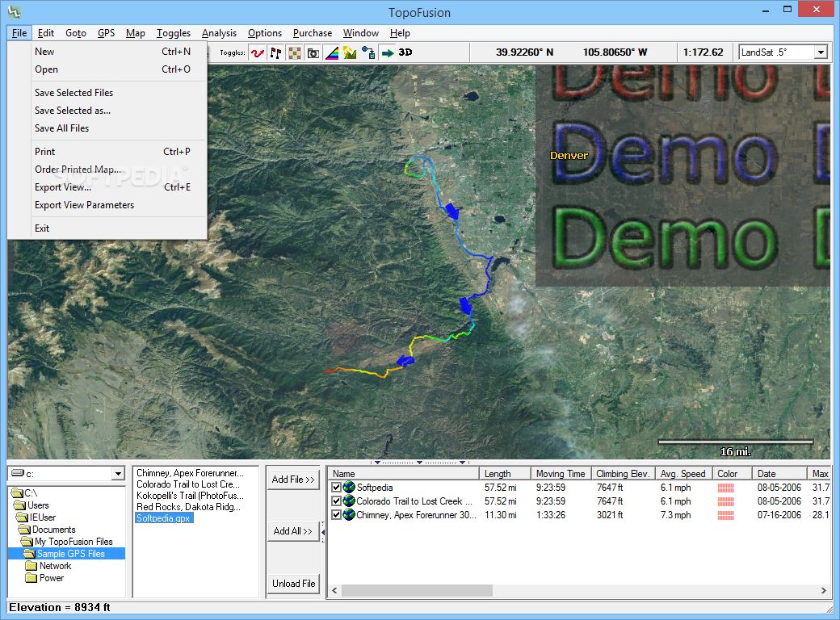Open the c: drive dropdown
840x620 pixels.
coord(119,474)
